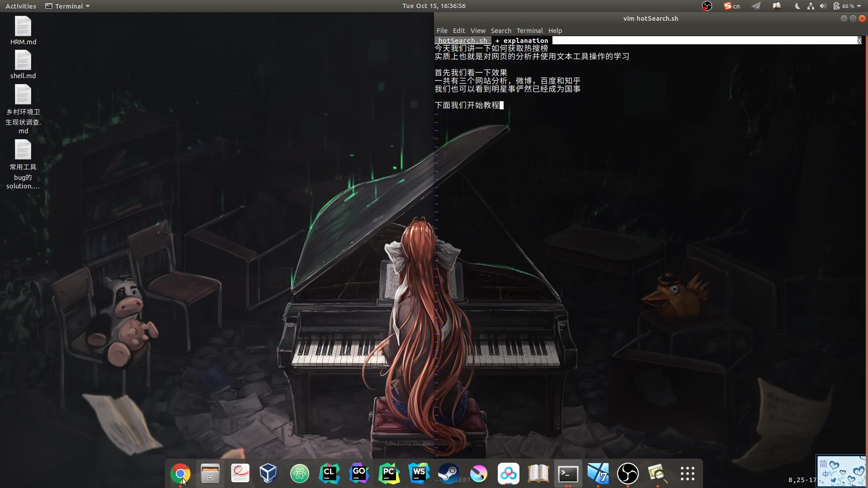Show all applications grid
Viewport: 868px width, 488px height.
(x=688, y=474)
